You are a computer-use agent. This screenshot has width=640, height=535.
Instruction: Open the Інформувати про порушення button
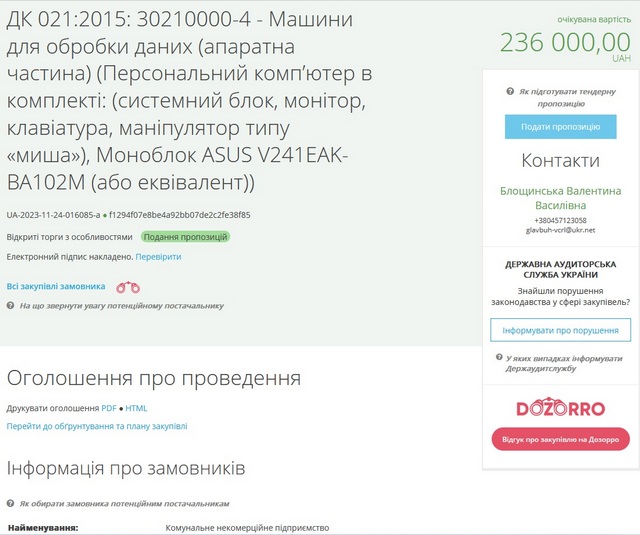point(560,330)
